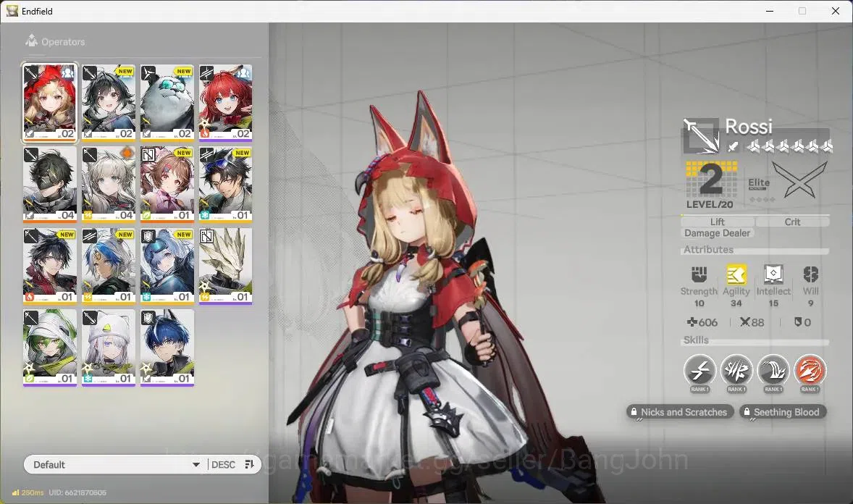853x504 pixels.
Task: Click the crossed-swords weapon type icon
Action: click(x=799, y=180)
